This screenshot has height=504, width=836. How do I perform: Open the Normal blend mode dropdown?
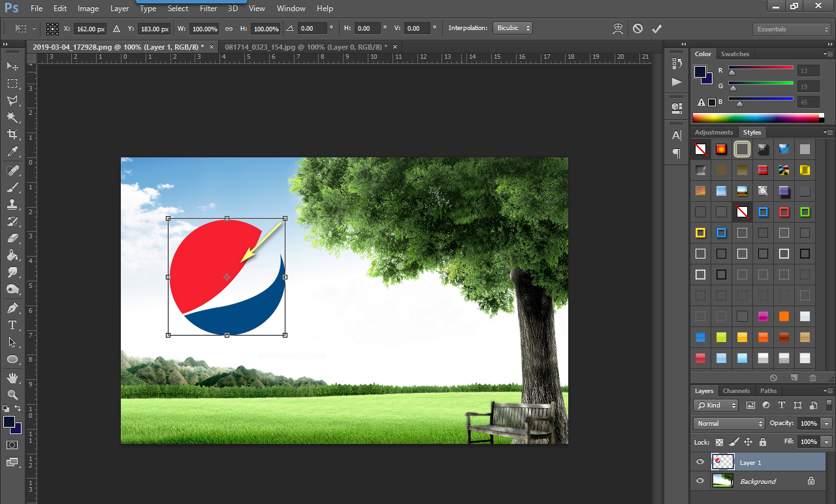(728, 424)
